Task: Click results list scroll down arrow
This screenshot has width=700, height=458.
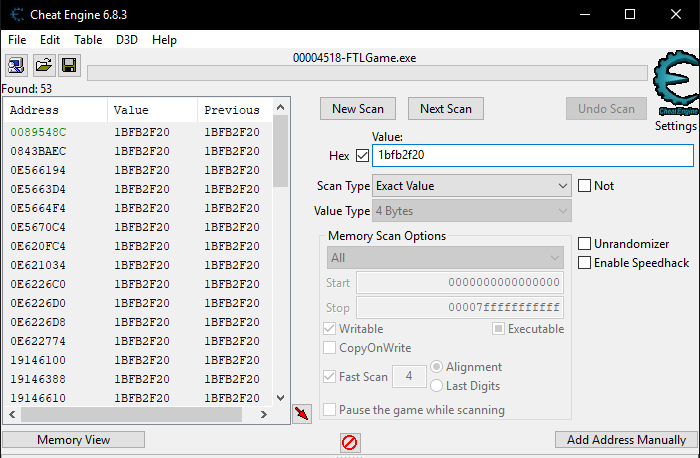Action: pyautogui.click(x=280, y=397)
